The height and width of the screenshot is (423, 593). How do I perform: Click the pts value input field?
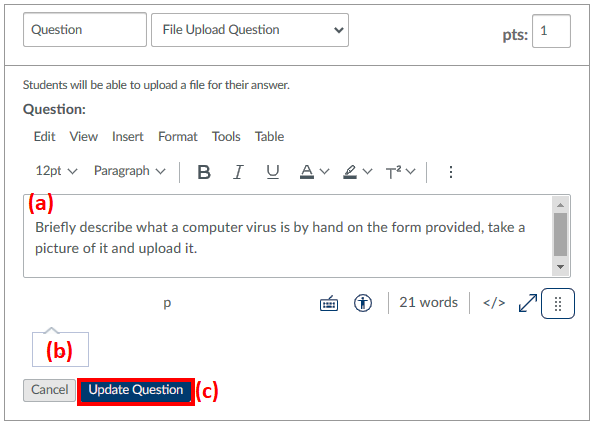(551, 31)
